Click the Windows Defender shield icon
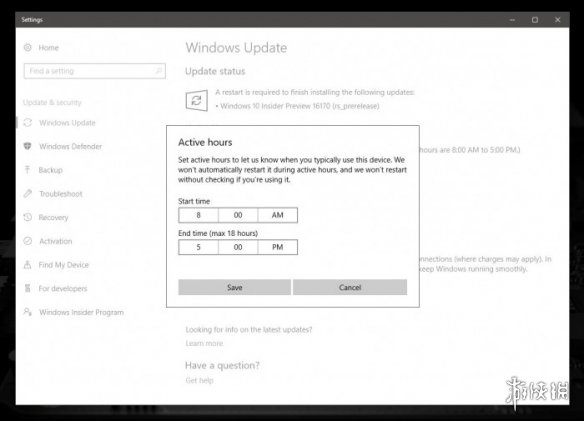 pos(28,146)
